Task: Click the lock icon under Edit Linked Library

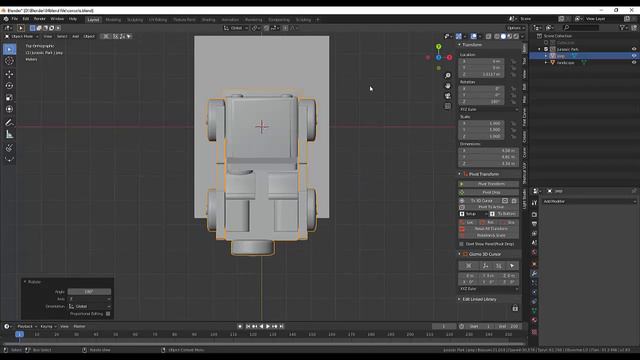Action: tap(515, 308)
